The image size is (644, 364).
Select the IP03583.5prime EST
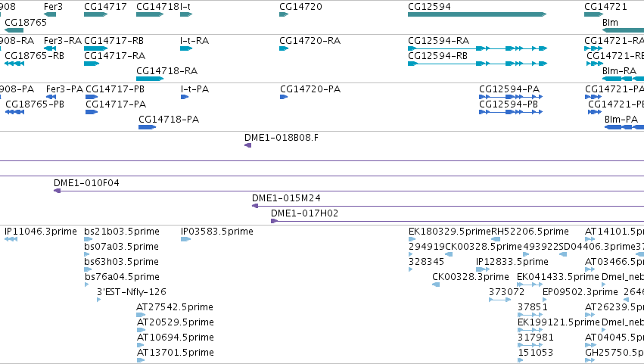(x=185, y=240)
